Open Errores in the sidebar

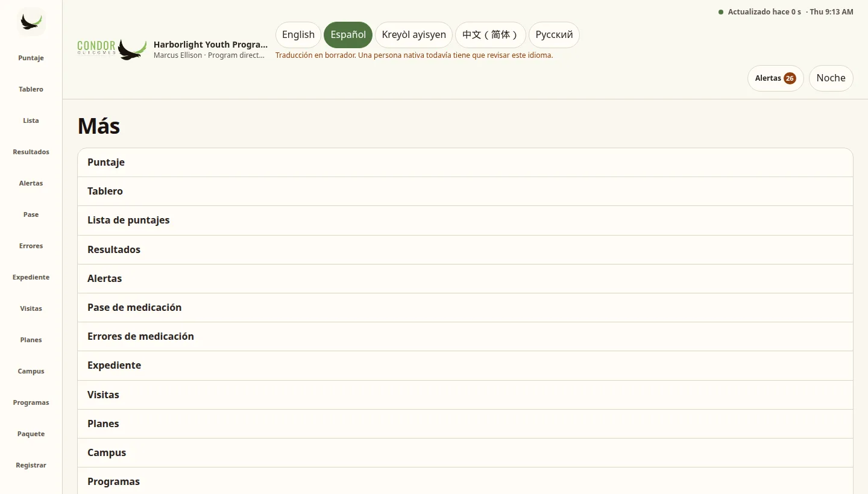point(31,246)
